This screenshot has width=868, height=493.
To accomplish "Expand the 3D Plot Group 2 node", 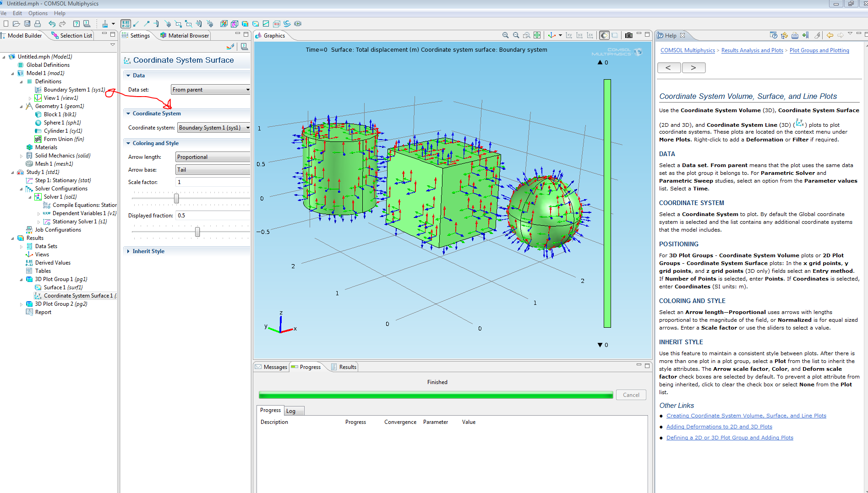I will pos(21,304).
